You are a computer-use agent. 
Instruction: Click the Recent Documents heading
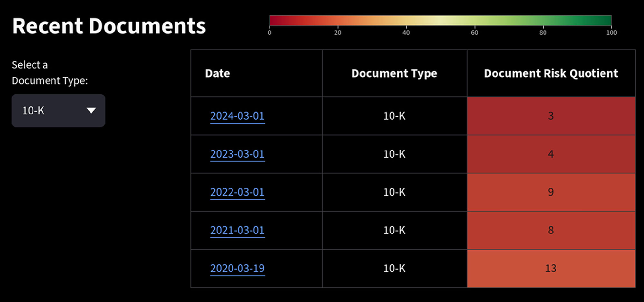point(109,26)
